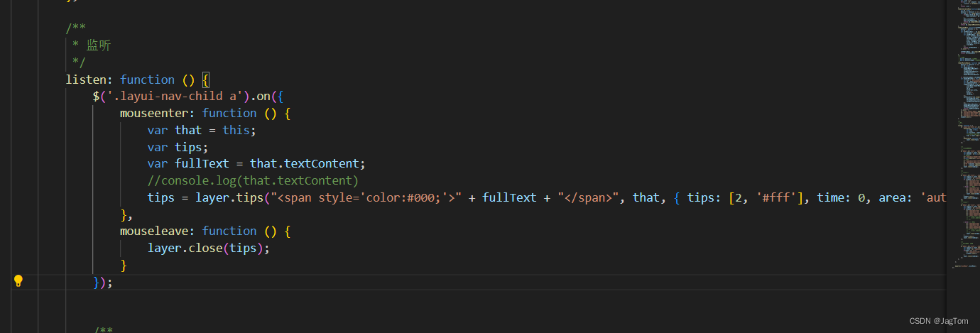Click the closing }); on the lightbulb line

(103, 282)
